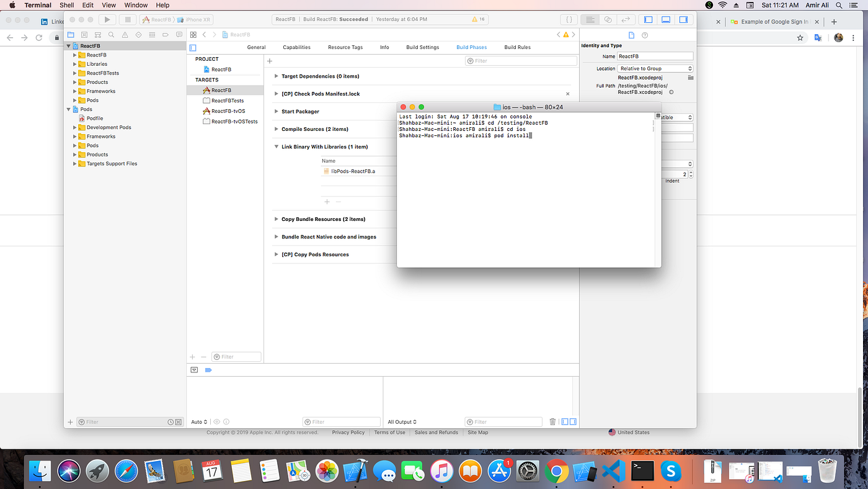Image resolution: width=868 pixels, height=489 pixels.
Task: Reveal the full path in Finder arrow
Action: (671, 92)
